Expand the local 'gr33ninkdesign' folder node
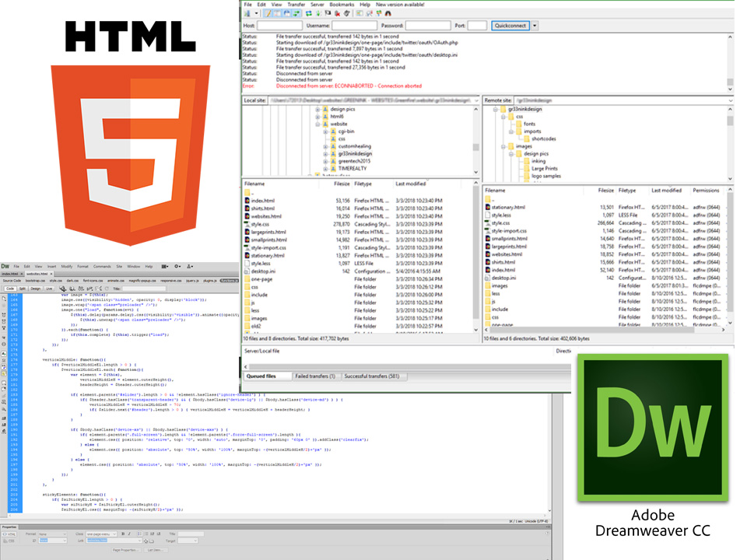Image resolution: width=747 pixels, height=560 pixels. pos(326,154)
